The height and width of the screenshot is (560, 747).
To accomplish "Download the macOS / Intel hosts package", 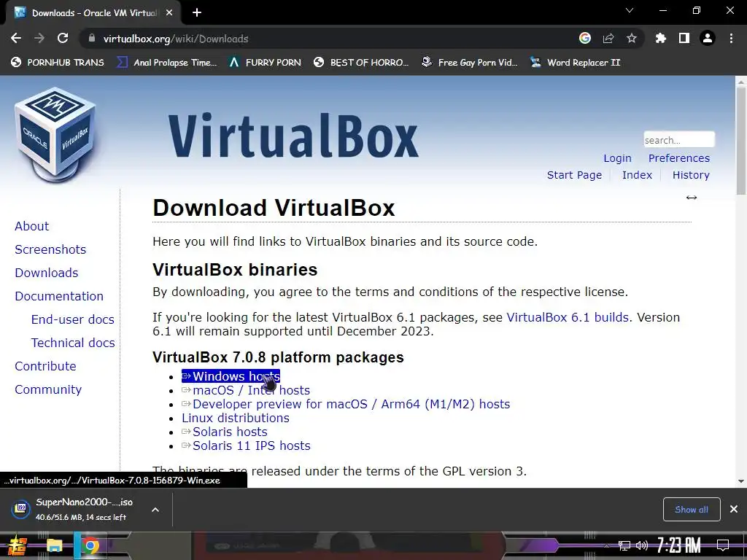I will pyautogui.click(x=246, y=391).
